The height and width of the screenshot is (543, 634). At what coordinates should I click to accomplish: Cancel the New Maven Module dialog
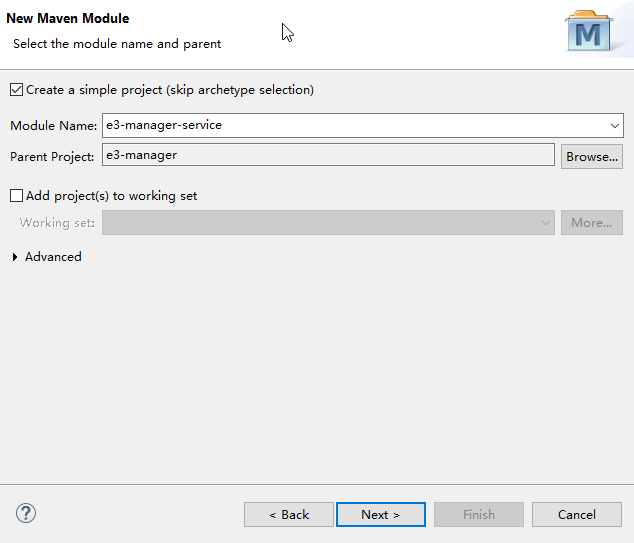(576, 514)
